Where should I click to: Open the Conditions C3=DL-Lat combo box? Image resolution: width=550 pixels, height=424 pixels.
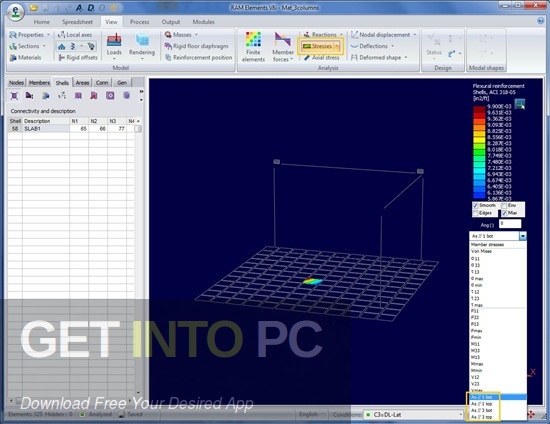(x=414, y=415)
